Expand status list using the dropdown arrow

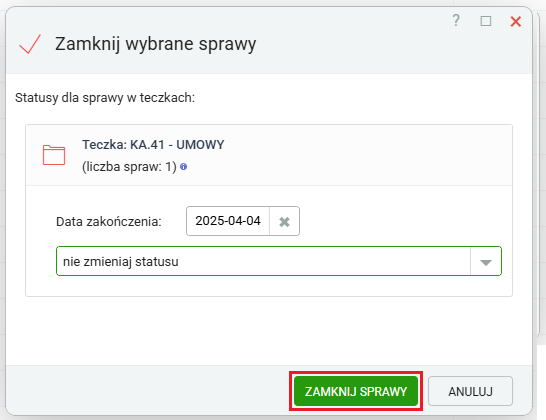[x=486, y=262]
